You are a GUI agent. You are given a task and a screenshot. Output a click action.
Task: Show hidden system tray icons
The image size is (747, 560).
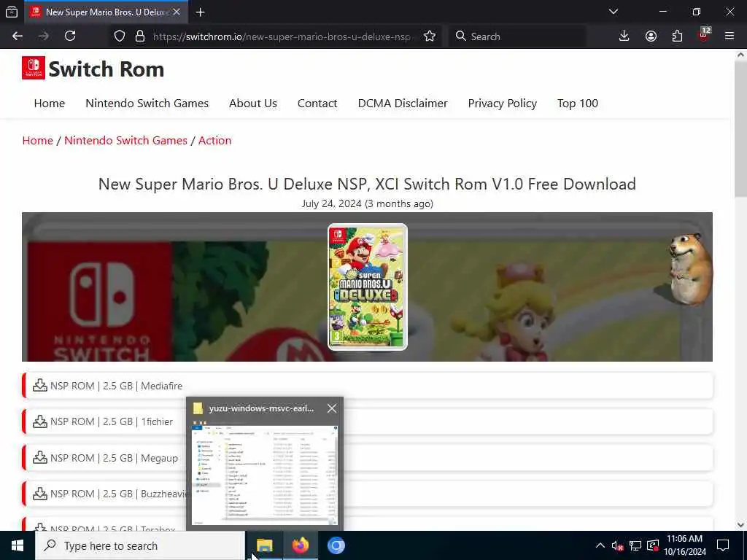(600, 545)
